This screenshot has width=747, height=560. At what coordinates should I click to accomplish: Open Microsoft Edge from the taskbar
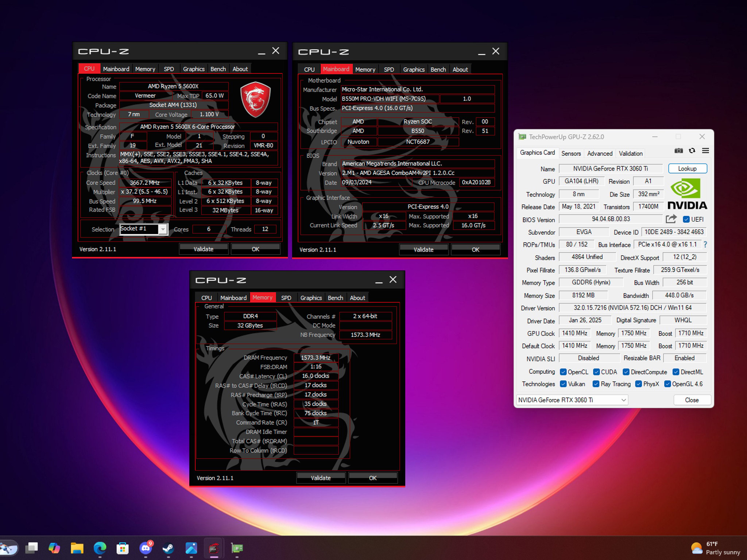click(x=100, y=548)
